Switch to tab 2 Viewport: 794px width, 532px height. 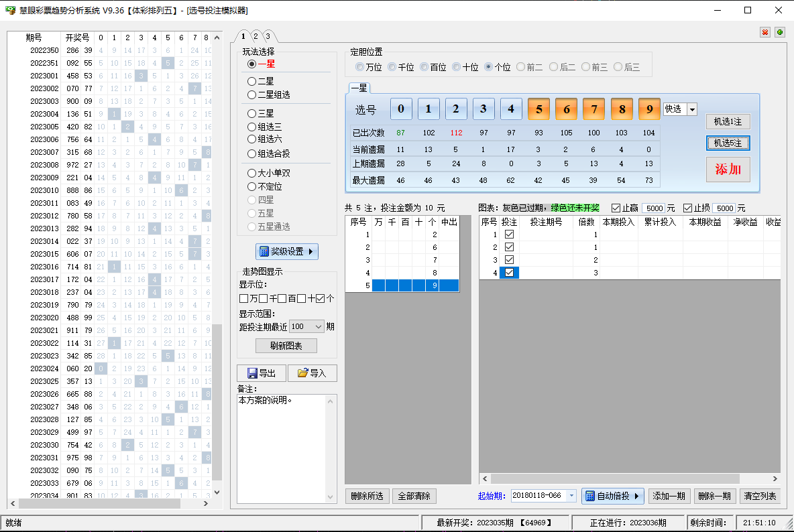[x=256, y=36]
